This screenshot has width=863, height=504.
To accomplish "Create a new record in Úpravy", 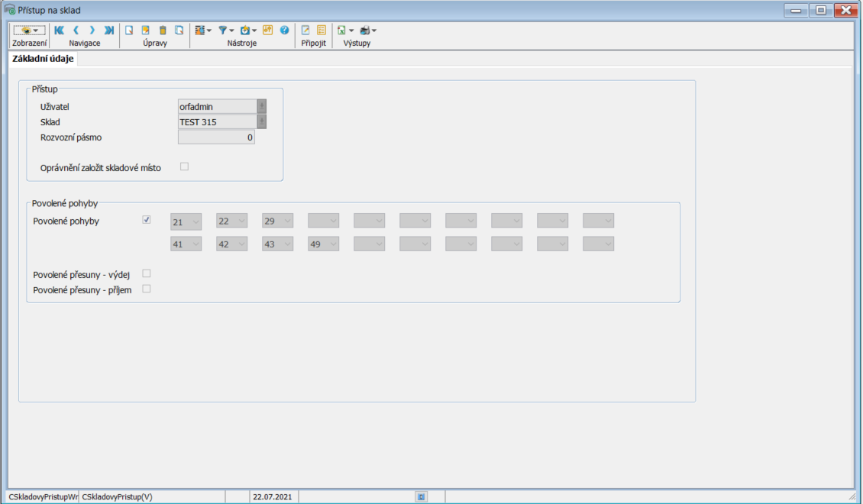I will [x=129, y=31].
